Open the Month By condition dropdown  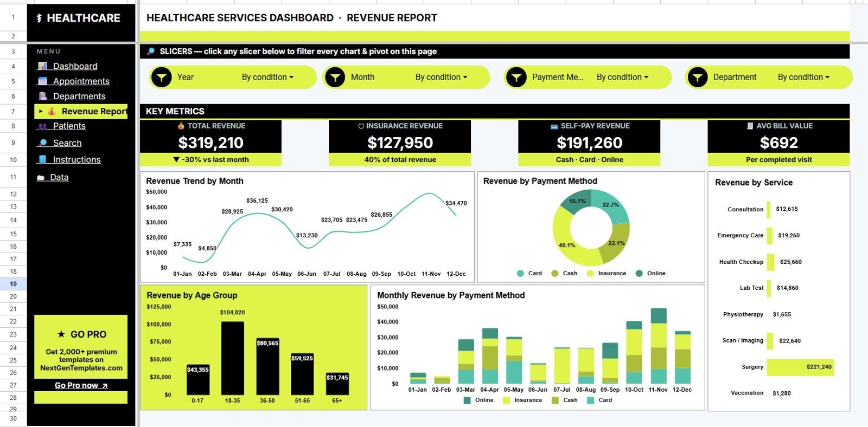[441, 77]
